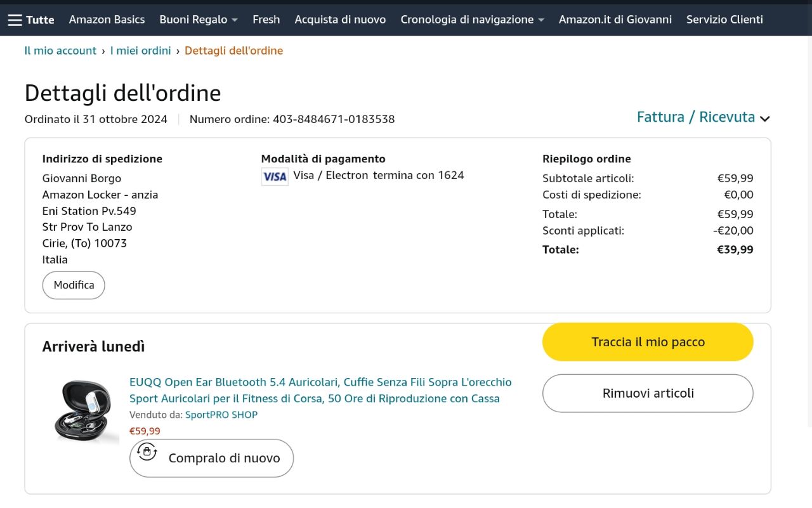Open Amazon.it di Giovanni page
Screen dimensions: 812x508
(x=615, y=20)
